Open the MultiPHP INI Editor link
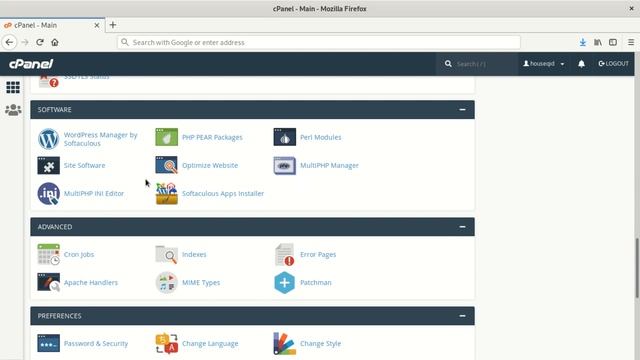This screenshot has height=360, width=640. 94,193
